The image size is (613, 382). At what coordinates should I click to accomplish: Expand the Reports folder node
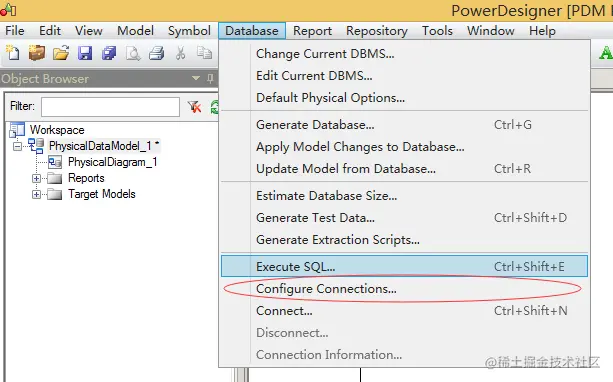(36, 178)
